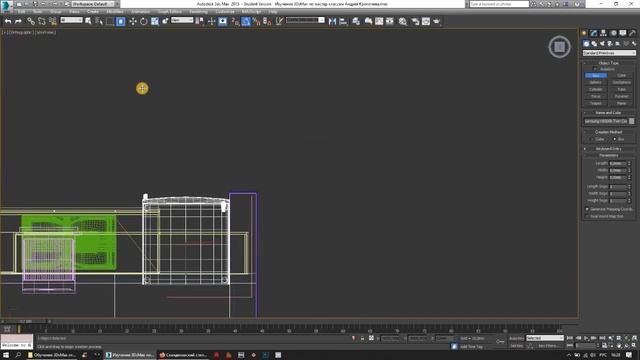Switch to the Motion command panel tab

pos(613,33)
